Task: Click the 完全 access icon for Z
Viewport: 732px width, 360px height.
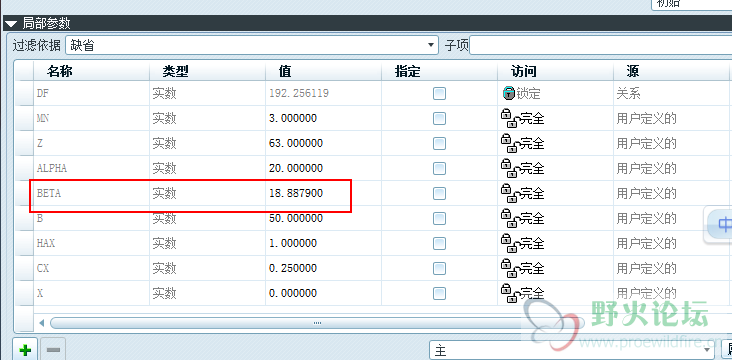Action: 510,142
